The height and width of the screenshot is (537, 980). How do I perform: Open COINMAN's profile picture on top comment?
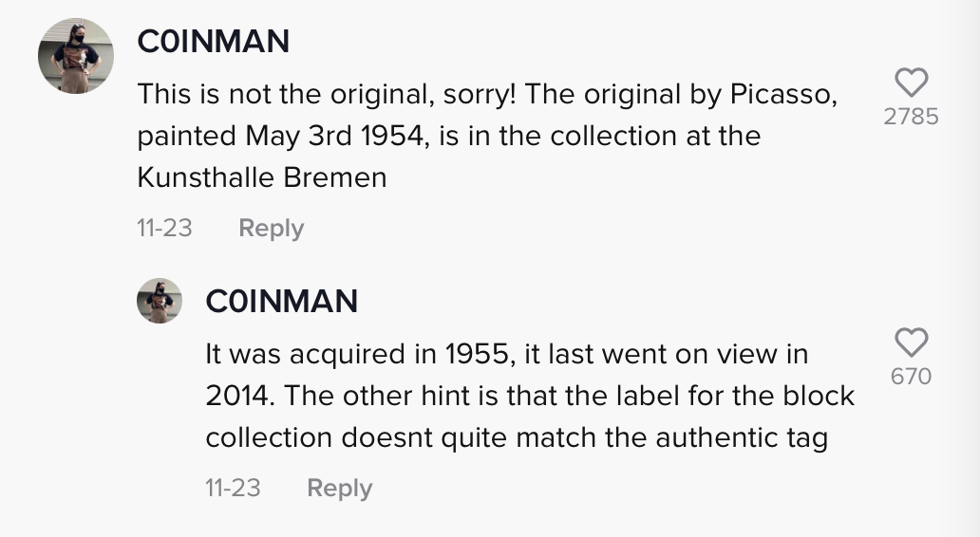tap(76, 56)
